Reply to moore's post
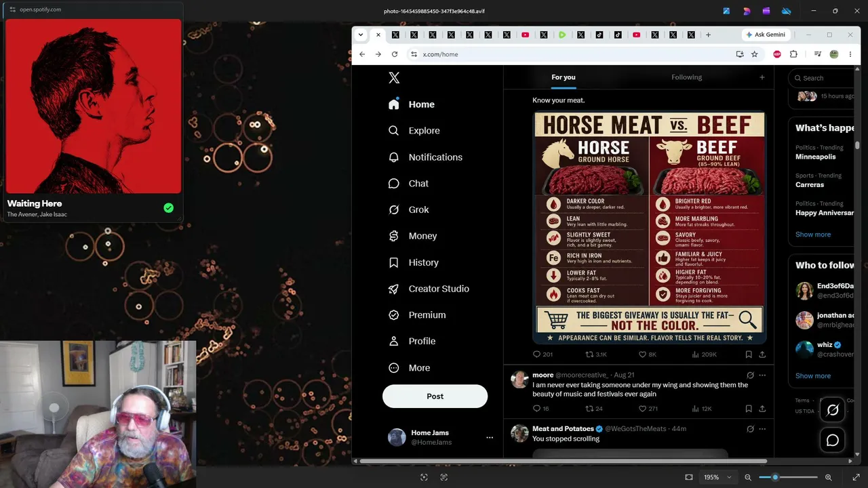Viewport: 868px width, 488px height. (536, 409)
